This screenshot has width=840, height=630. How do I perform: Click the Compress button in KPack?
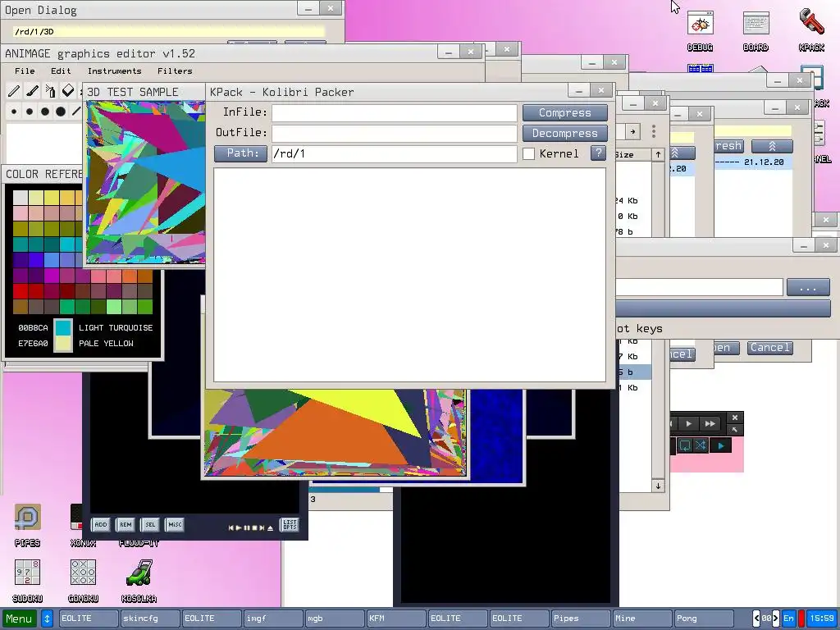coord(565,113)
